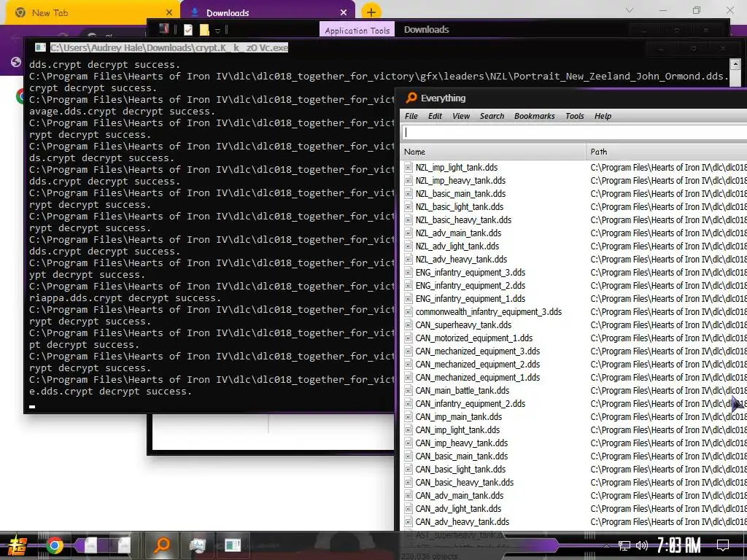Select CAN_mechanized_equipment_2.dds file row

pyautogui.click(x=573, y=365)
